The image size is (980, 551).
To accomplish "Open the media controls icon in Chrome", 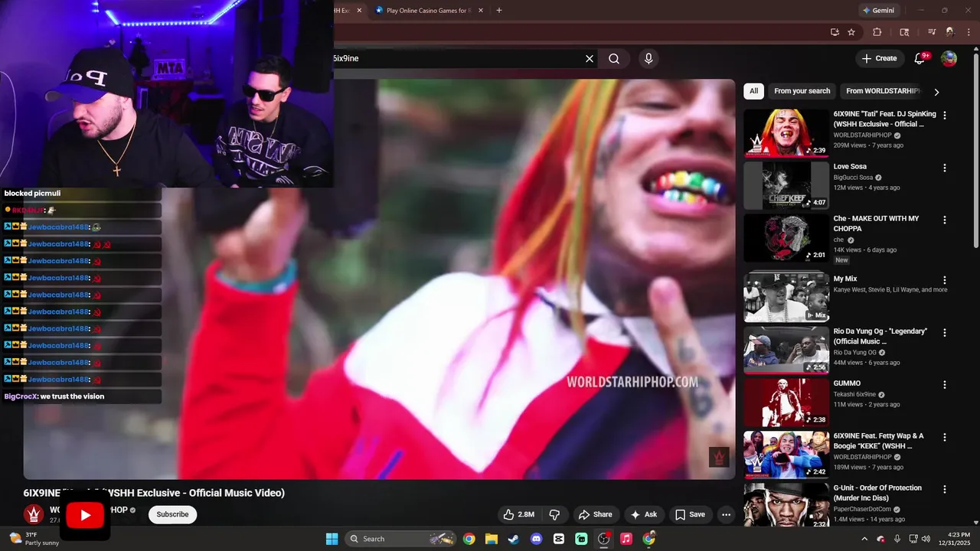I will (x=932, y=32).
